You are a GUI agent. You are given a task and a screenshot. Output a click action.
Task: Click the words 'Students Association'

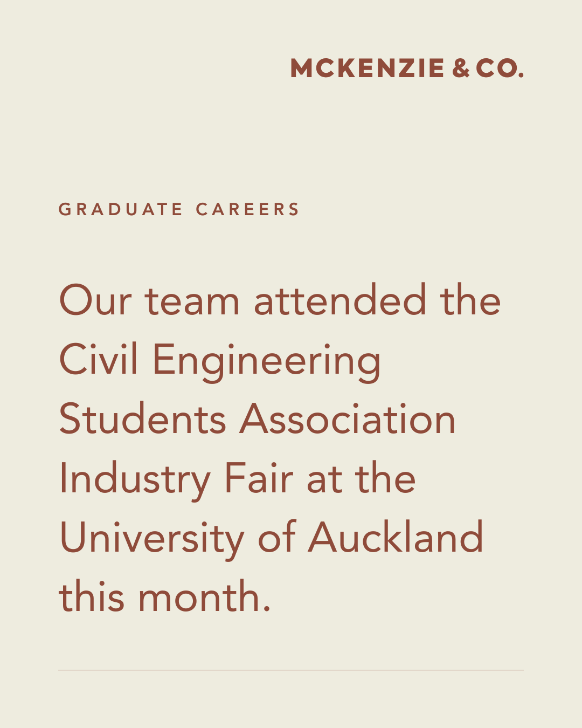257,419
